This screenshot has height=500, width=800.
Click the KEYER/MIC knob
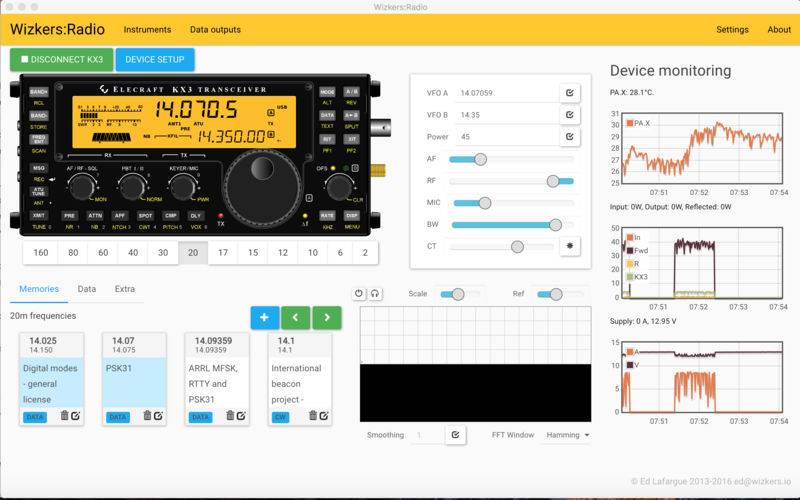click(x=183, y=187)
